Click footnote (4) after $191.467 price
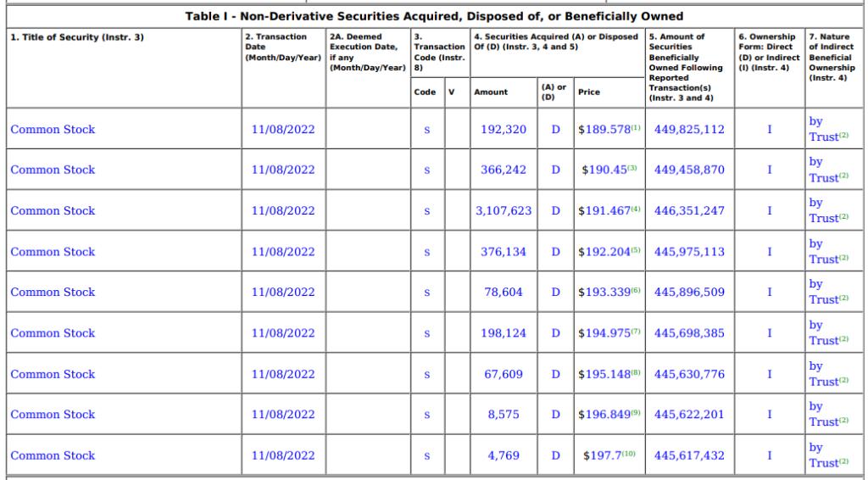 coord(636,209)
